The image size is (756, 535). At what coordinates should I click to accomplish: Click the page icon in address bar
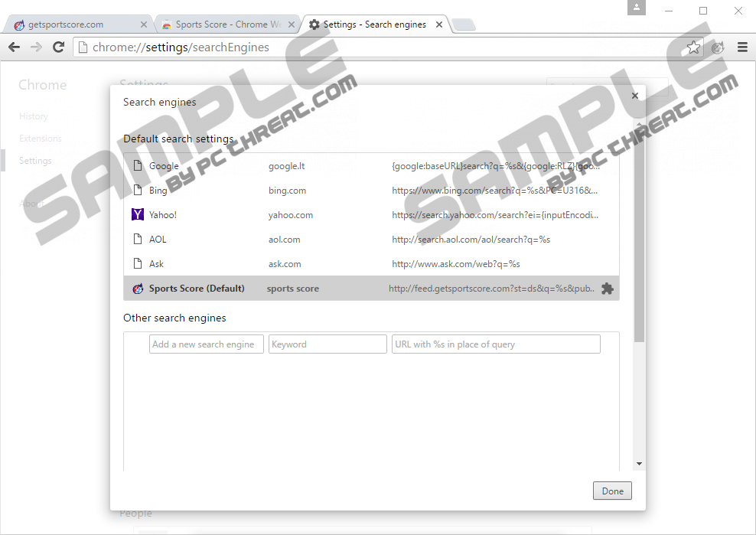[x=83, y=47]
